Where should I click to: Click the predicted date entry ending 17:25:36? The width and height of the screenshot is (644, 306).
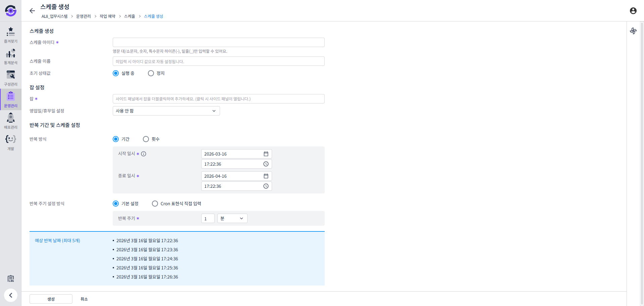point(147,268)
